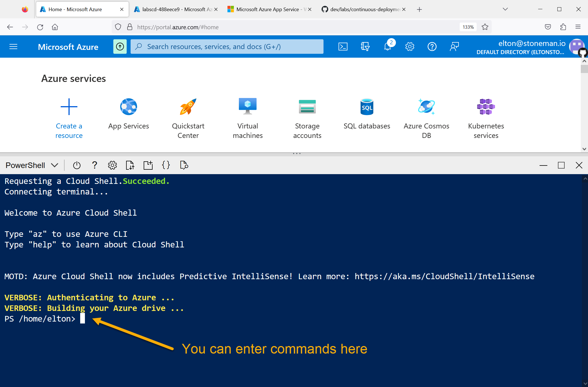Close the Cloud Shell panel
The width and height of the screenshot is (588, 387).
(579, 165)
